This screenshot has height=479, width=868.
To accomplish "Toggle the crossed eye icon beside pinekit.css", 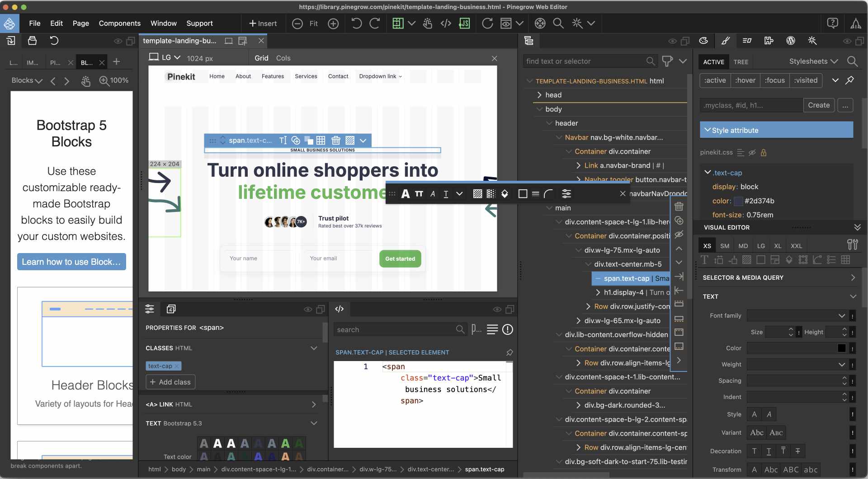I will (752, 153).
